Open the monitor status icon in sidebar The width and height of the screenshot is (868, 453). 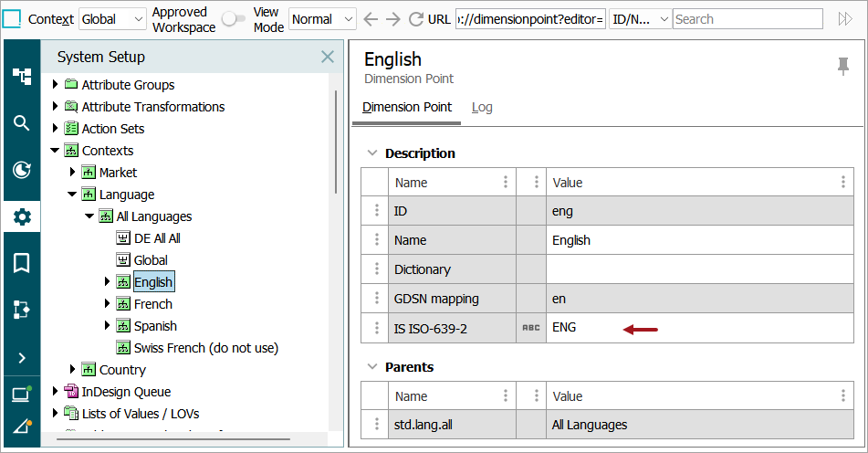22,395
